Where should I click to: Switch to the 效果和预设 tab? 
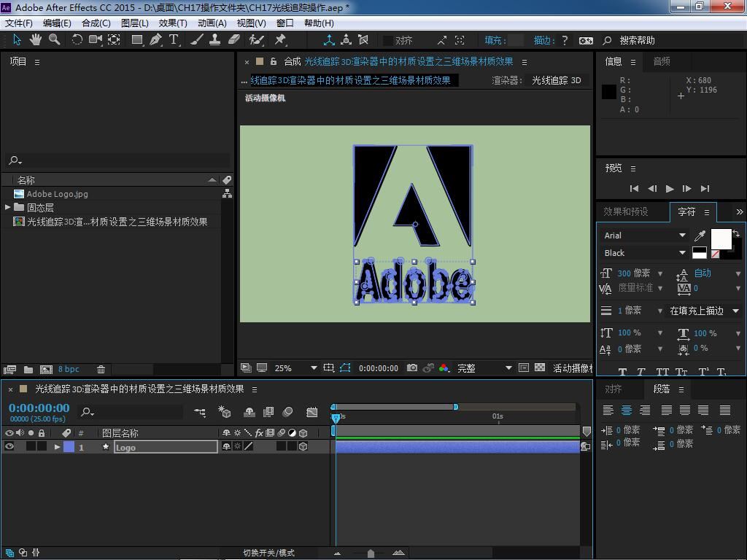[625, 211]
